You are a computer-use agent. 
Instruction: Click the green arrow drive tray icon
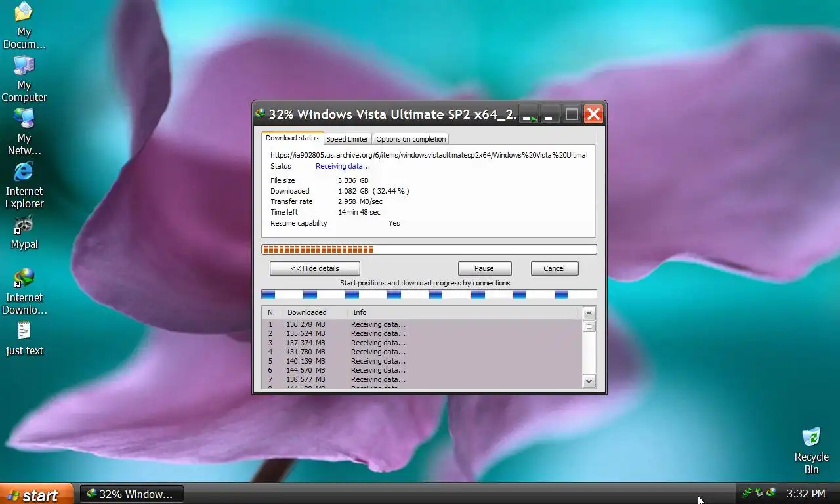759,493
